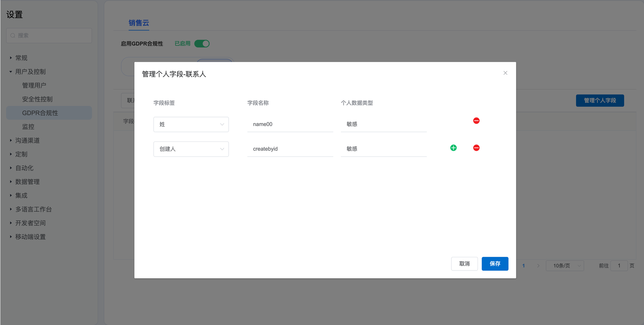The image size is (644, 325).
Task: Open the 创建人 field label dropdown
Action: click(x=191, y=149)
